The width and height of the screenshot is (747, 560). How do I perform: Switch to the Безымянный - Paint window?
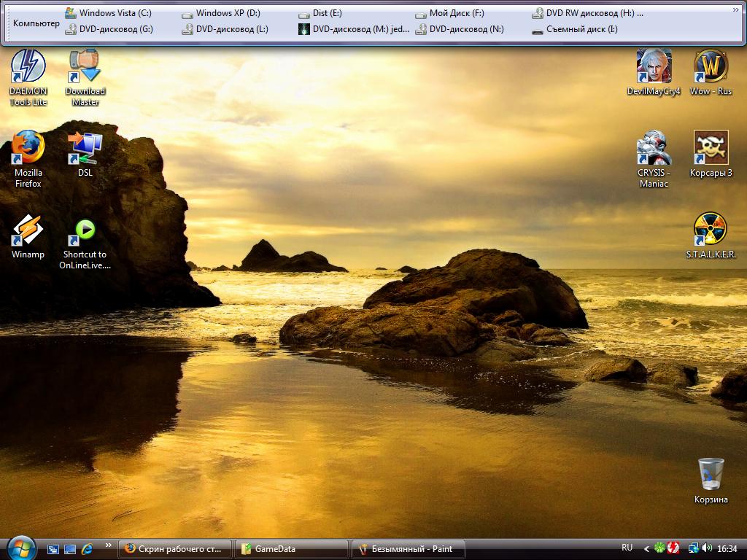click(409, 549)
